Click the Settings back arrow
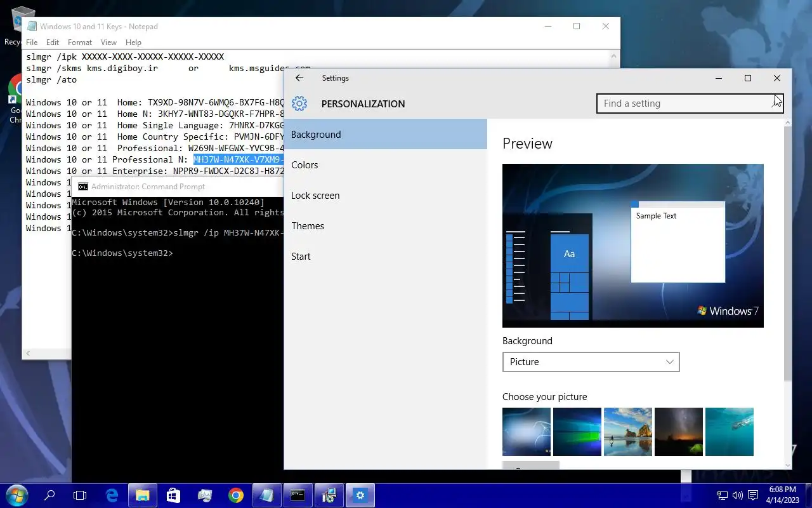This screenshot has width=812, height=508. click(299, 78)
